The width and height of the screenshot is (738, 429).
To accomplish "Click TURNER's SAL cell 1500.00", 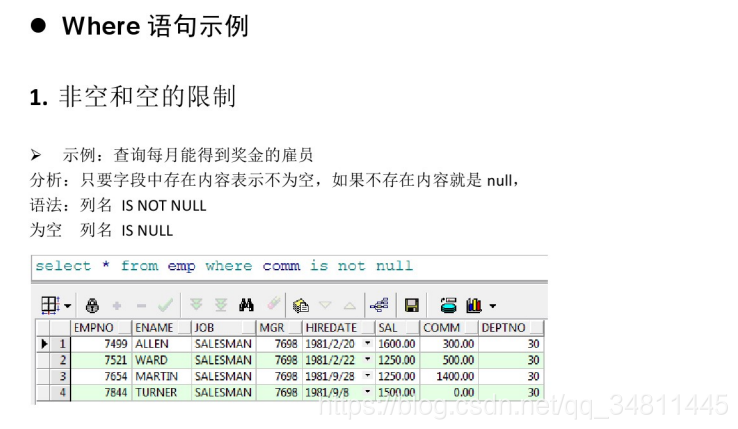I will click(x=397, y=392).
